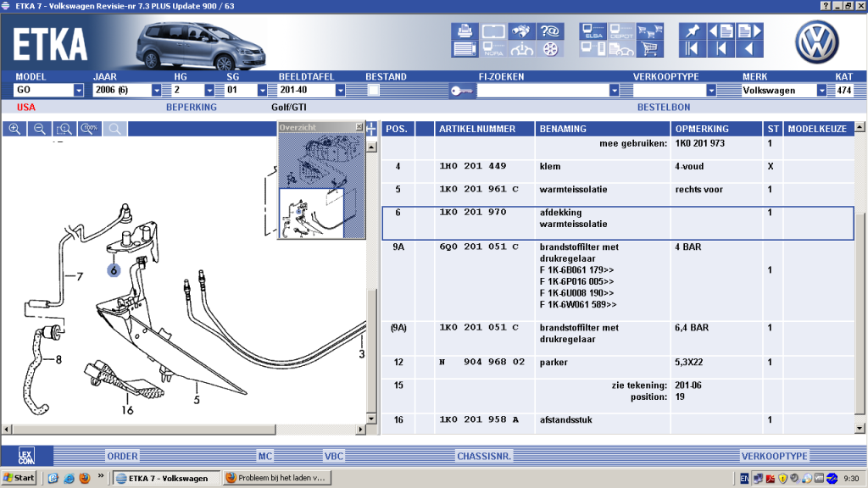Open the bottom VERKOOPTYPE tab
The height and width of the screenshot is (488, 868).
point(775,457)
